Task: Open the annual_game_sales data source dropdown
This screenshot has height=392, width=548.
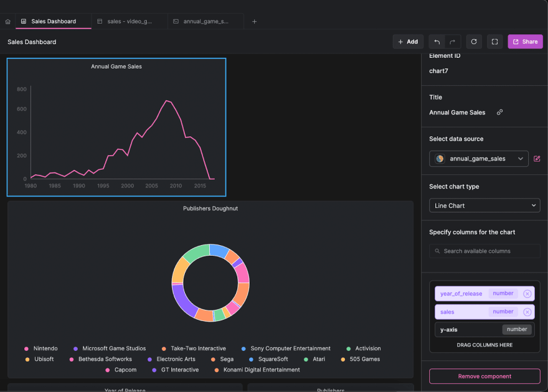Action: coord(478,159)
